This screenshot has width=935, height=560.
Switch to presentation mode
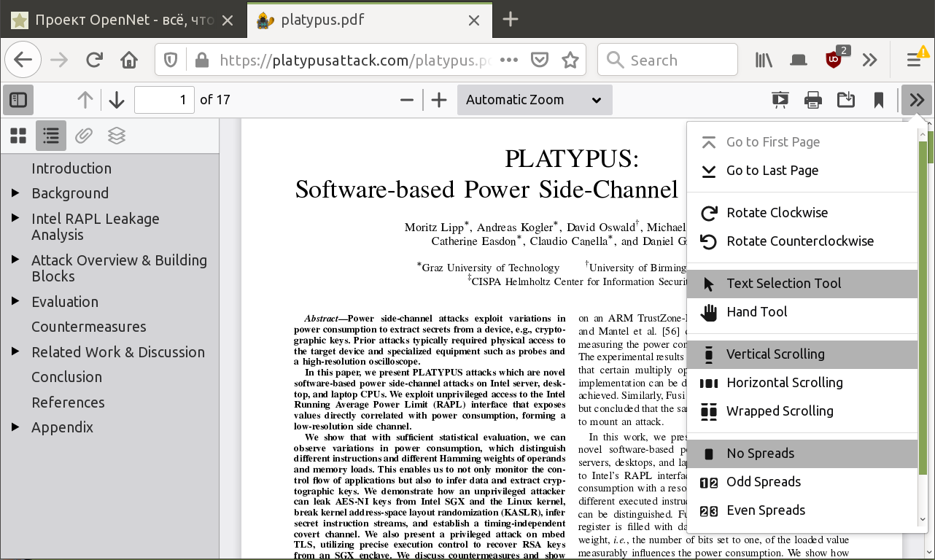[x=780, y=100]
